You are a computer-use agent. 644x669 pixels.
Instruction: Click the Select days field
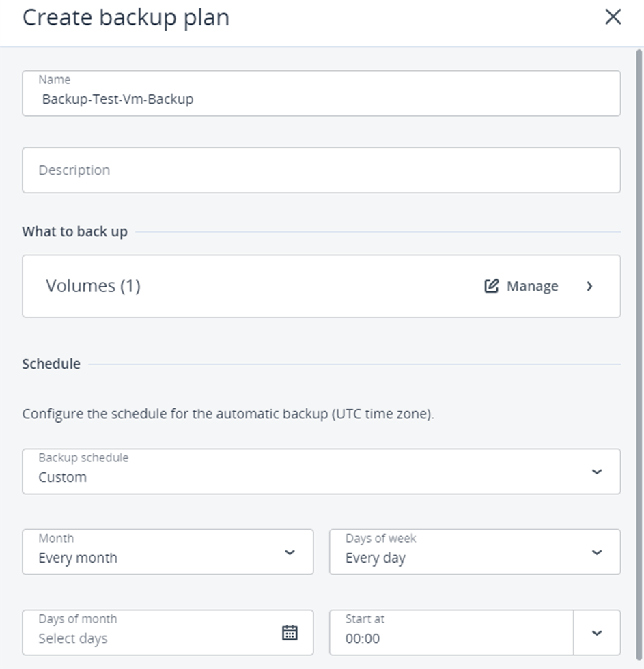[73, 638]
